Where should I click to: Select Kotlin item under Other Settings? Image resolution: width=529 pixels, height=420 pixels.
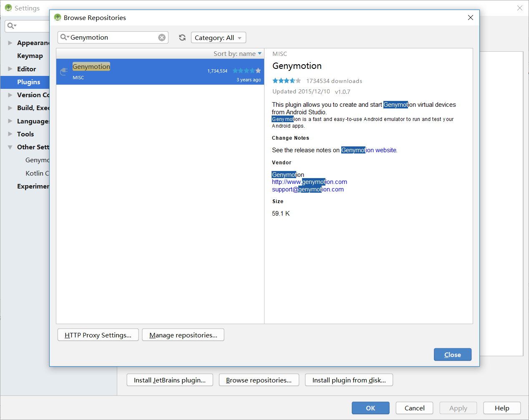point(38,173)
